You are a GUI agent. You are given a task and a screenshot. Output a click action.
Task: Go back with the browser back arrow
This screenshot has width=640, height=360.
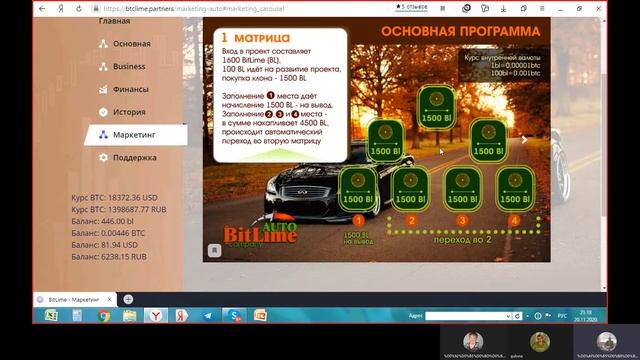click(x=42, y=9)
